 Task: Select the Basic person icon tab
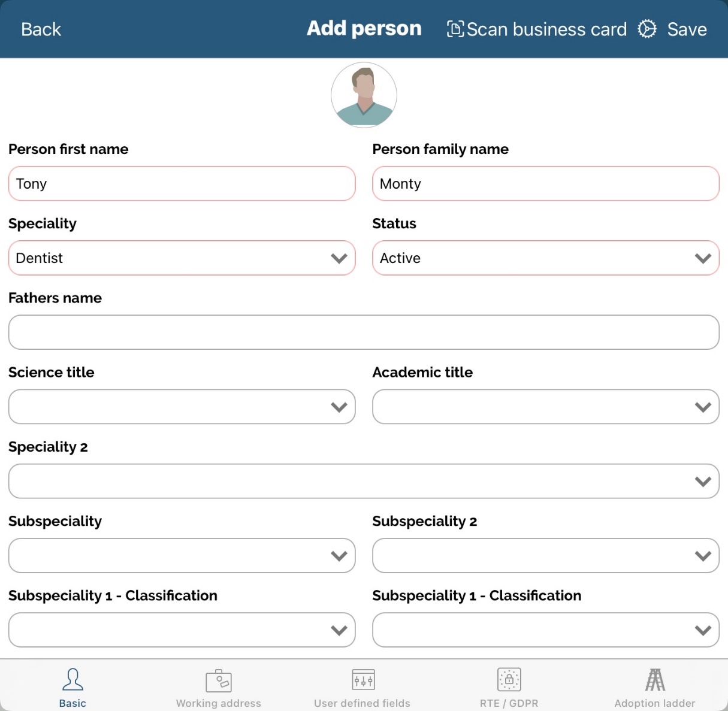click(x=73, y=680)
